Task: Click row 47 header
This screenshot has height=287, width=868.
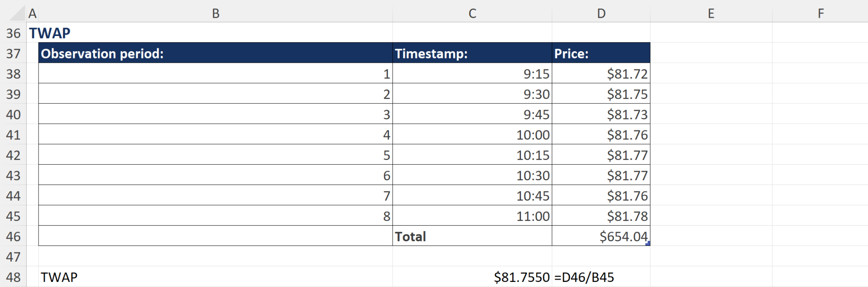Action: (13, 257)
